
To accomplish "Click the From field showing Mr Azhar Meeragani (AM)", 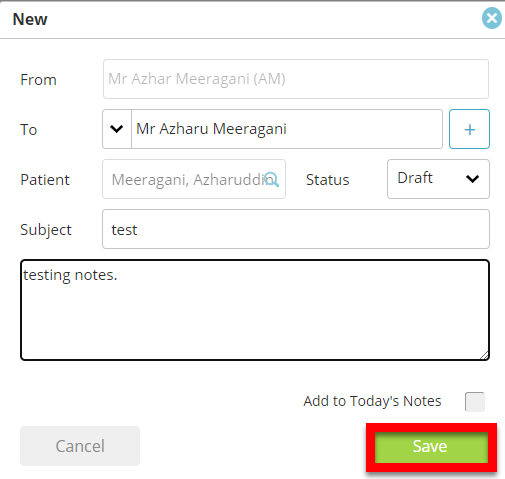I will coord(296,79).
